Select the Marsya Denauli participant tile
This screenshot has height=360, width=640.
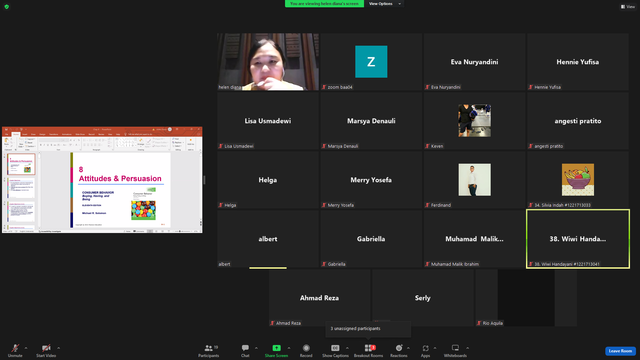click(371, 121)
